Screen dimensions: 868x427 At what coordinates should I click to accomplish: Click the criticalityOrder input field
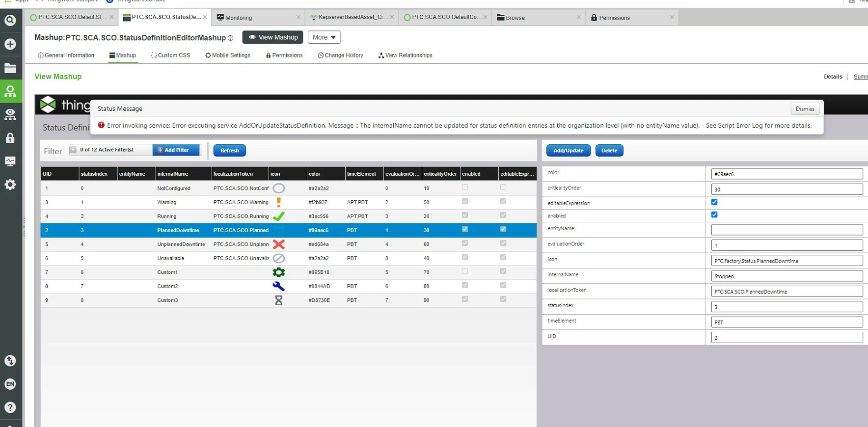pyautogui.click(x=787, y=189)
